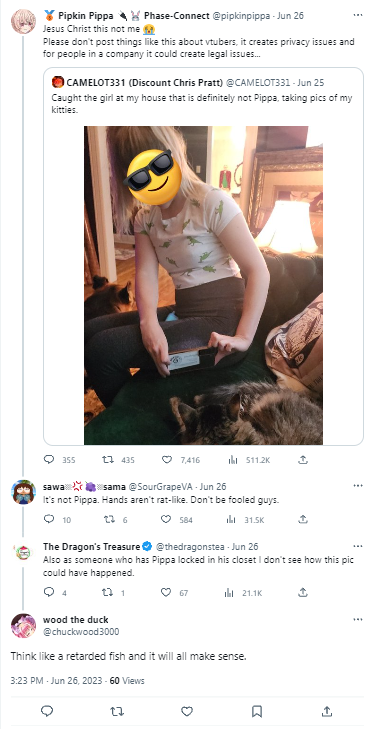Viewport: 374px width, 729px height.
Task: Open more options on SourGrapeVA's reply
Action: point(358,486)
